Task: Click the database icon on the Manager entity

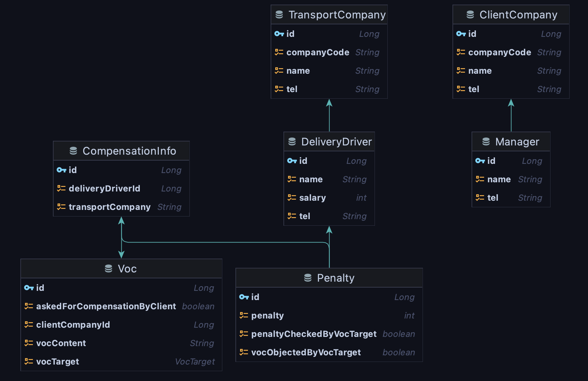Action: click(486, 141)
